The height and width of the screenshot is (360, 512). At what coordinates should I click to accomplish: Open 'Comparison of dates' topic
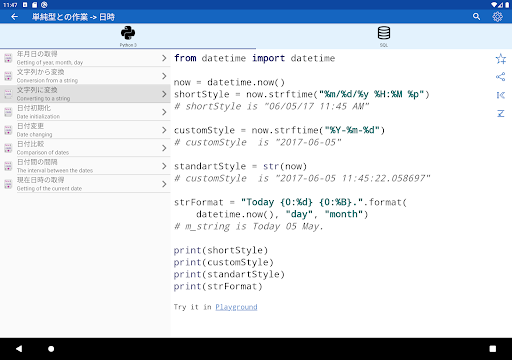(x=85, y=148)
